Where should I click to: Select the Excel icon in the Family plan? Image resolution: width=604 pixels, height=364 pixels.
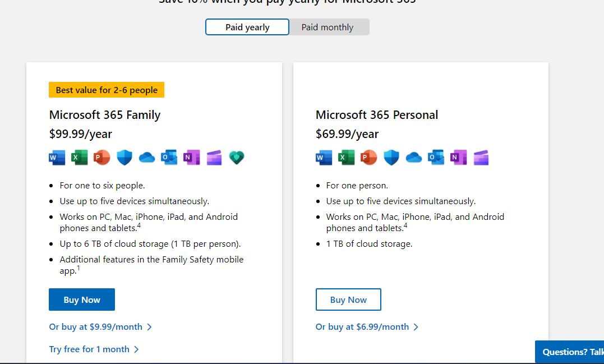point(79,158)
